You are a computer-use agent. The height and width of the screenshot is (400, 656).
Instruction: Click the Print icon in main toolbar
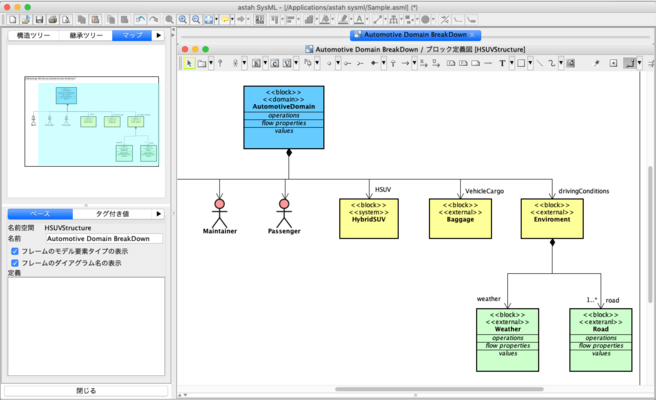tap(53, 19)
